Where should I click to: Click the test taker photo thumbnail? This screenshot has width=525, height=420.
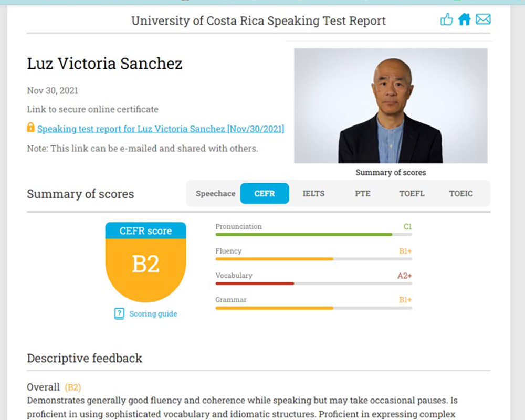[x=391, y=106]
